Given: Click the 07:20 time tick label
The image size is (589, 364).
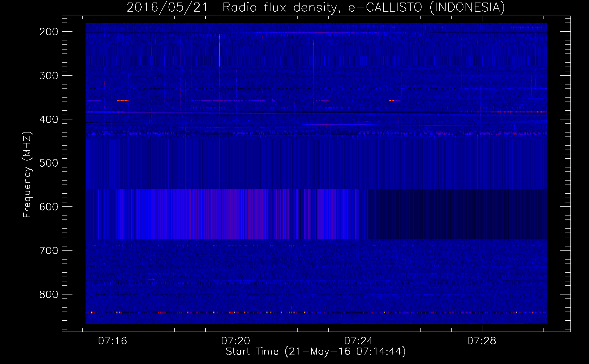Looking at the screenshot, I should [x=236, y=341].
